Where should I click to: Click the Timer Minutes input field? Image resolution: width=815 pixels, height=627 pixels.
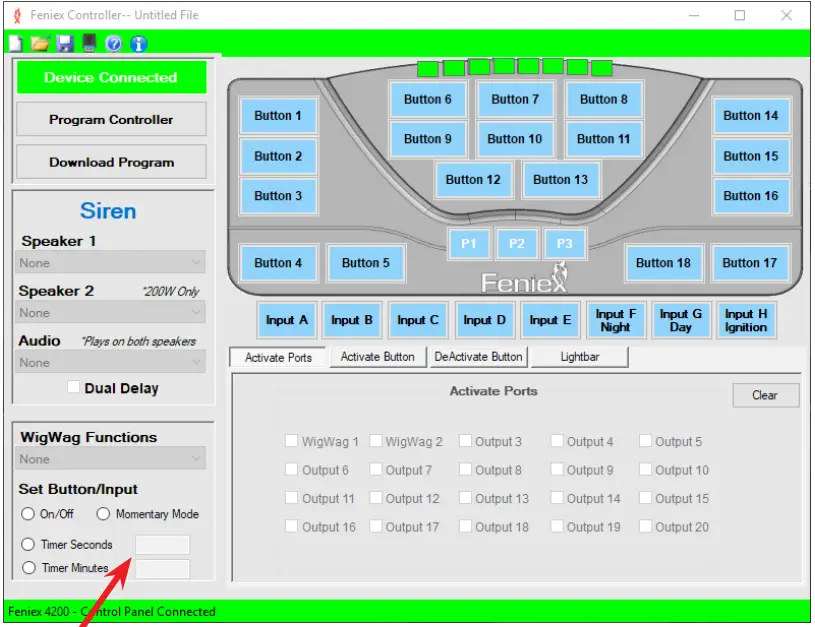[162, 569]
